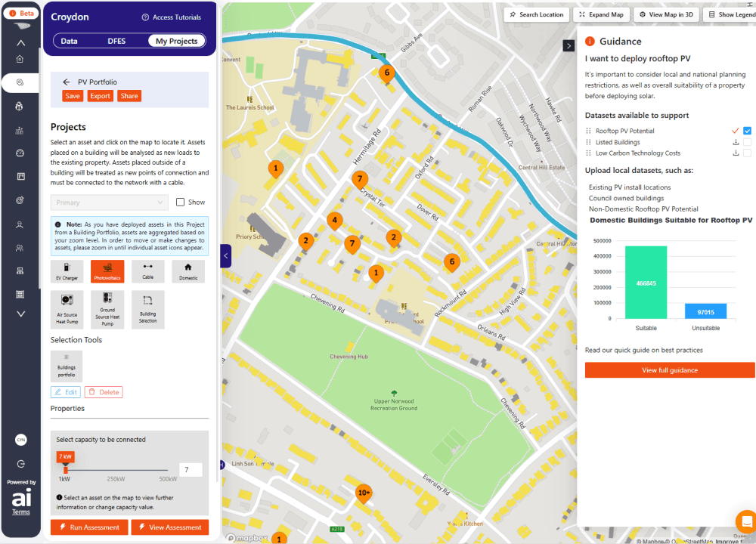Open the Primary dropdown
This screenshot has height=544, width=756.
point(110,202)
